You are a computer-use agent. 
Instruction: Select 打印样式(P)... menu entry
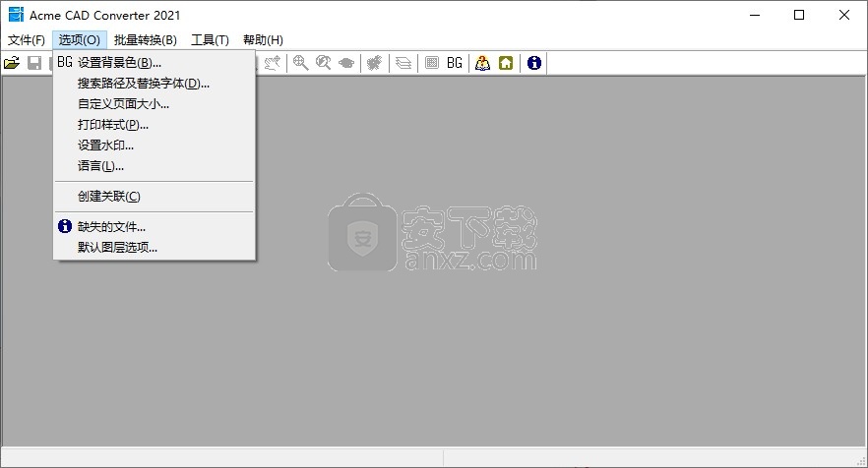pyautogui.click(x=155, y=125)
